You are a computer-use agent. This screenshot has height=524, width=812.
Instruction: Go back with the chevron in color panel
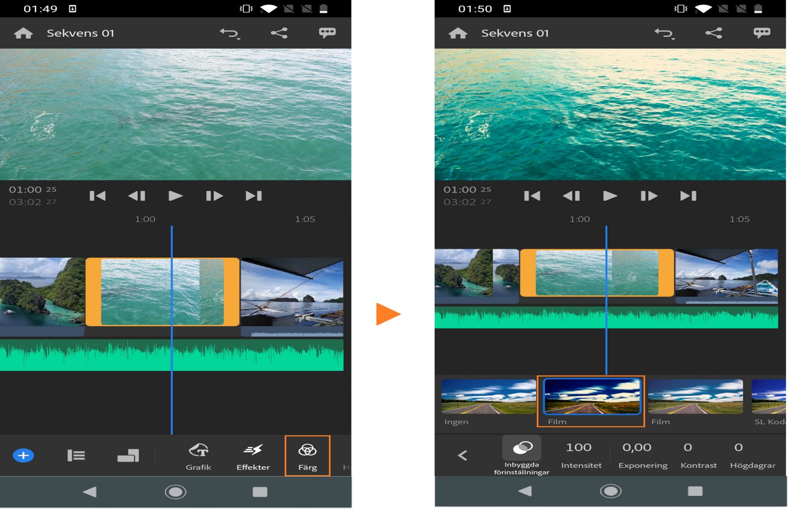tap(462, 455)
